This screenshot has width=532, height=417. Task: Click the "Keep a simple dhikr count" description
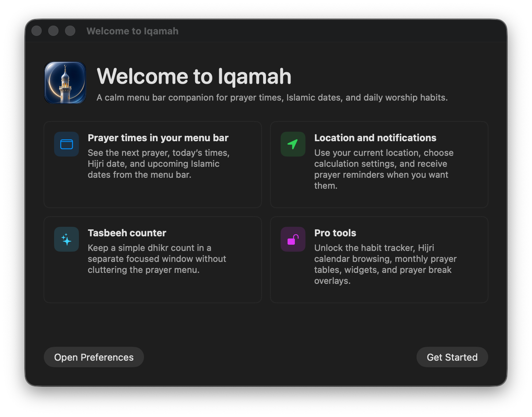click(157, 259)
